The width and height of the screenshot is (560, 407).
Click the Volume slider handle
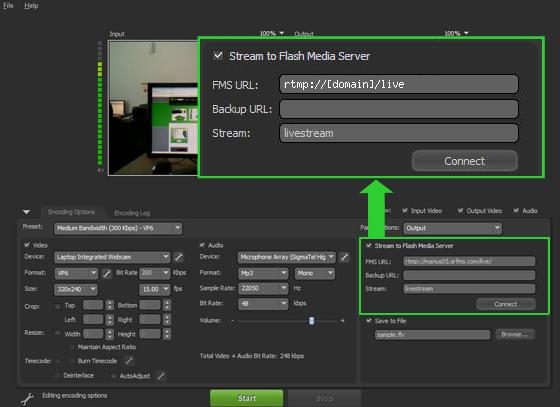coord(312,321)
